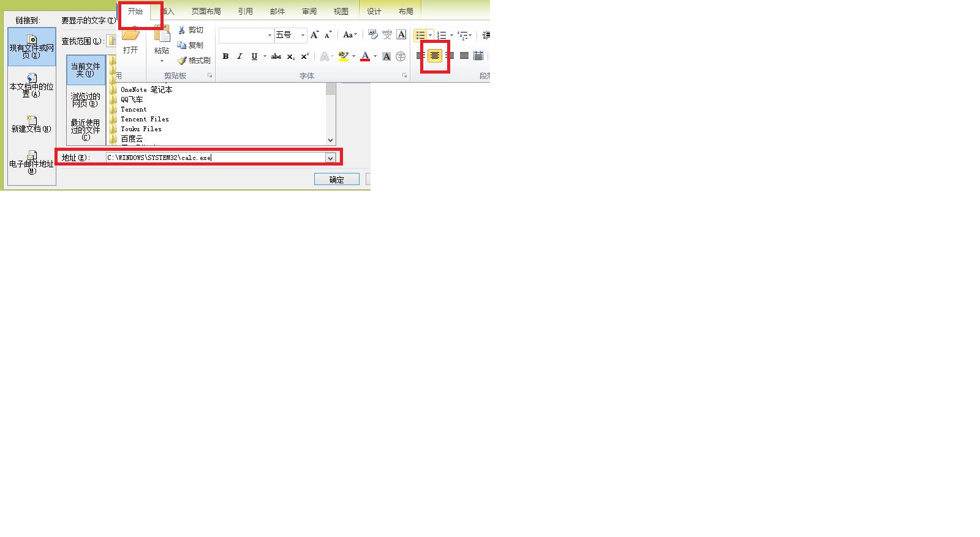Open the font color dropdown arrow
This screenshot has height=537, width=980.
tap(375, 56)
